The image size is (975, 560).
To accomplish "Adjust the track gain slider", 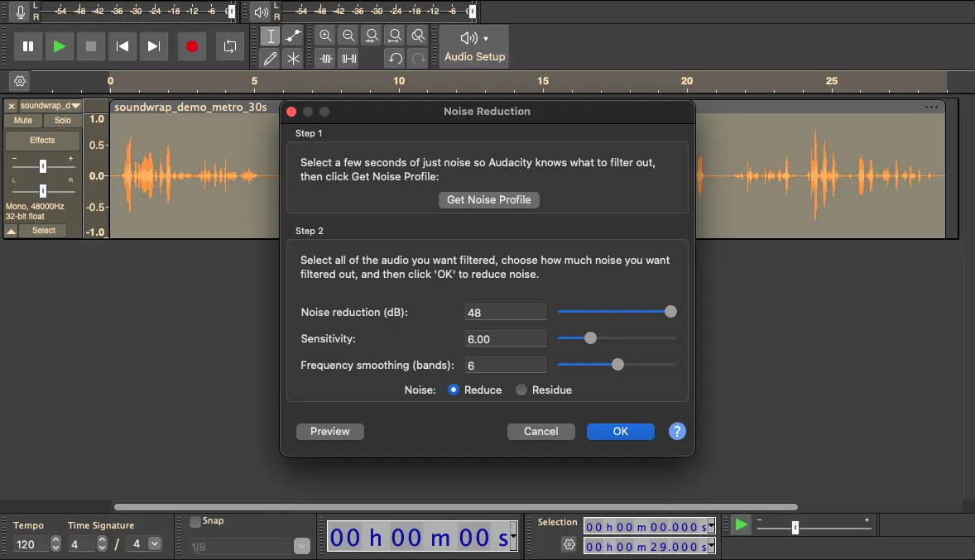I will (x=43, y=166).
